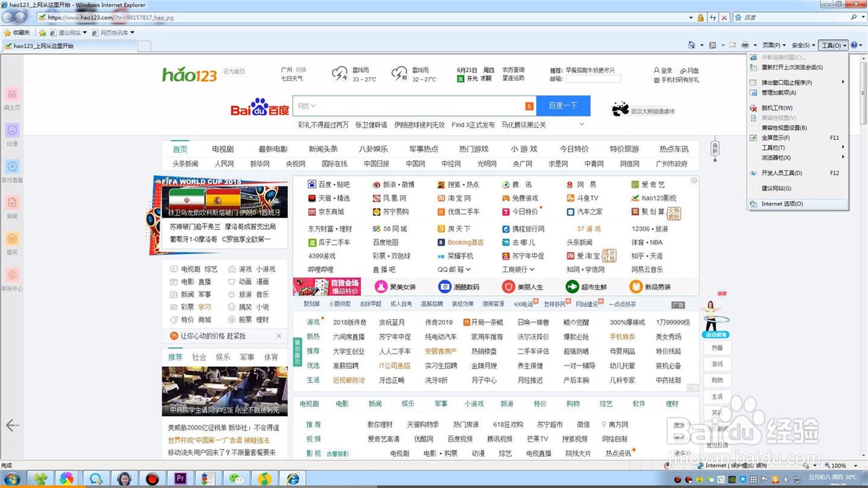Click the hao123 logo
This screenshot has width=868, height=488.
point(189,74)
